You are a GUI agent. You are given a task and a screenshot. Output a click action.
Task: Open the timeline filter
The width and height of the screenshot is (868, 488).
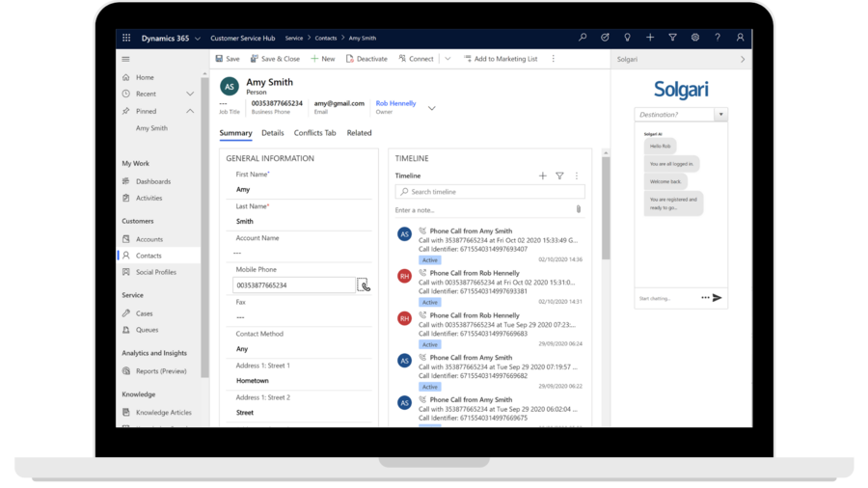(x=559, y=176)
